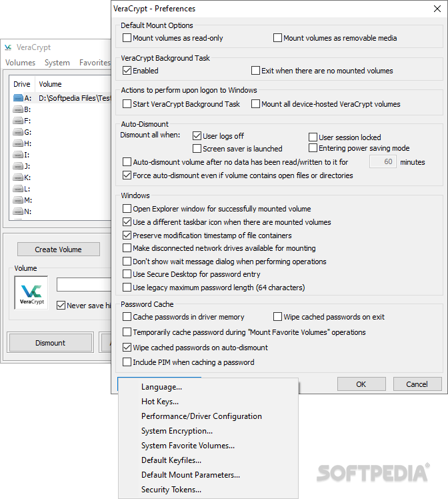Click Cancel in Preferences dialog
The height and width of the screenshot is (499, 448).
(x=417, y=384)
